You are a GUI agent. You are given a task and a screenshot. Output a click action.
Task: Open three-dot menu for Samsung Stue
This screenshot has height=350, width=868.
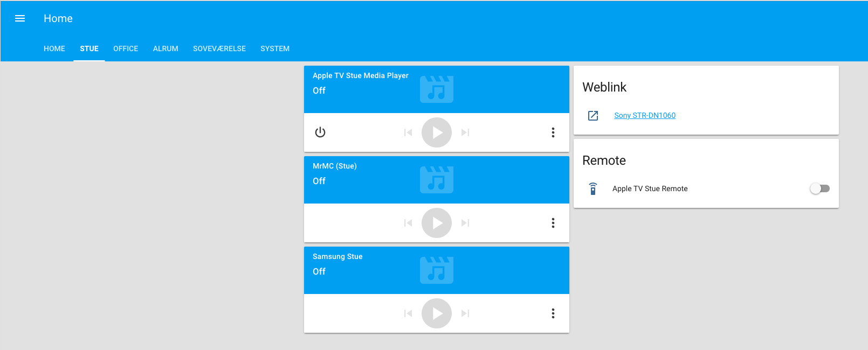coord(553,313)
